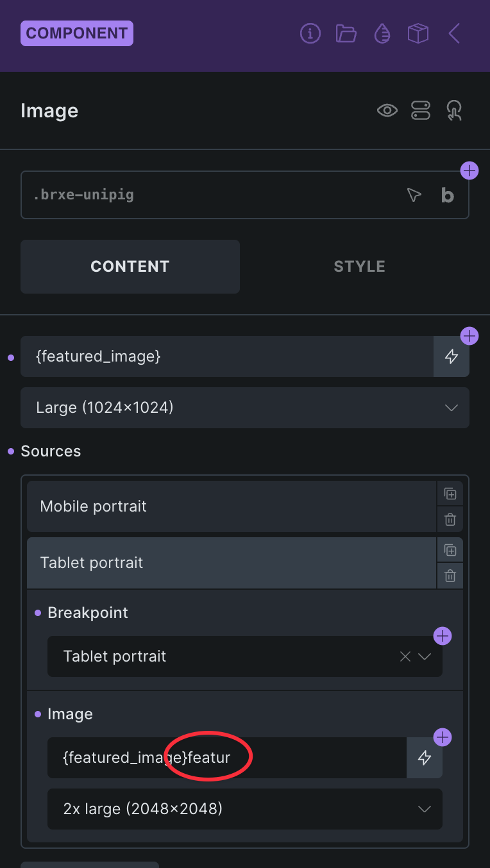
Task: Click the hand pointer interactions icon
Action: pyautogui.click(x=454, y=111)
